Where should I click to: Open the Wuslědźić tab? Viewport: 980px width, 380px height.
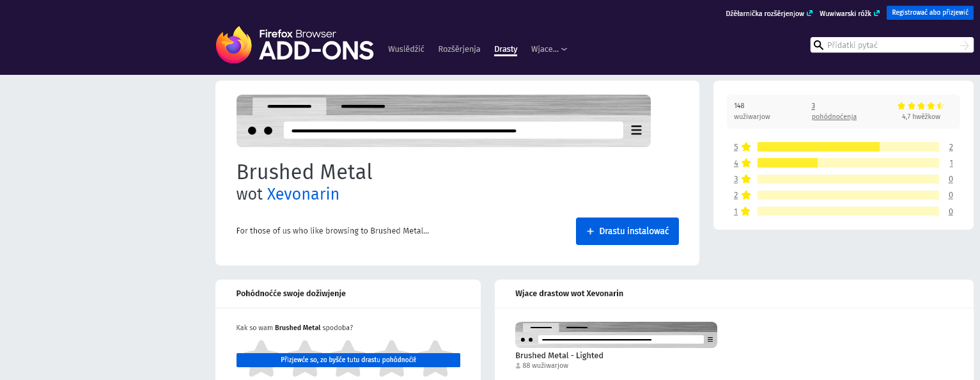pyautogui.click(x=406, y=49)
